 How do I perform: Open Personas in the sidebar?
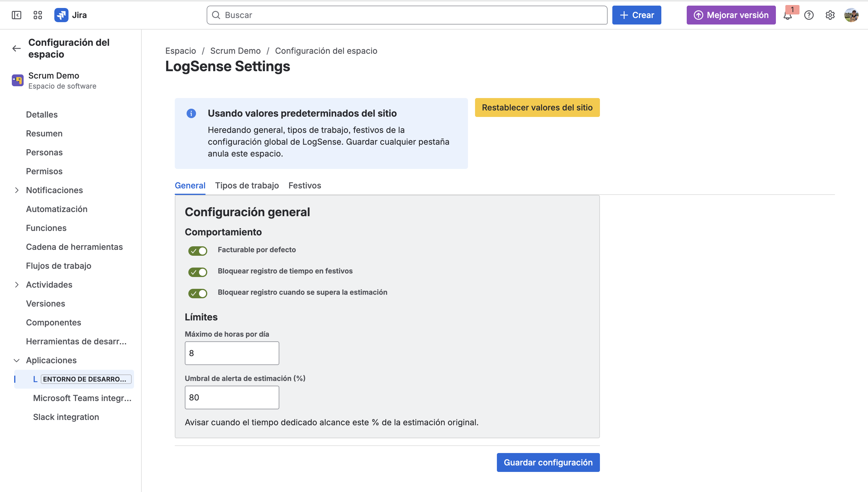click(44, 152)
